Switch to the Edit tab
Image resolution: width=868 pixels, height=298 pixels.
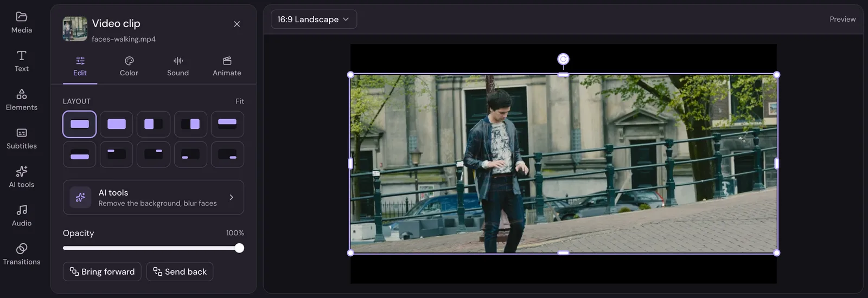click(x=80, y=67)
